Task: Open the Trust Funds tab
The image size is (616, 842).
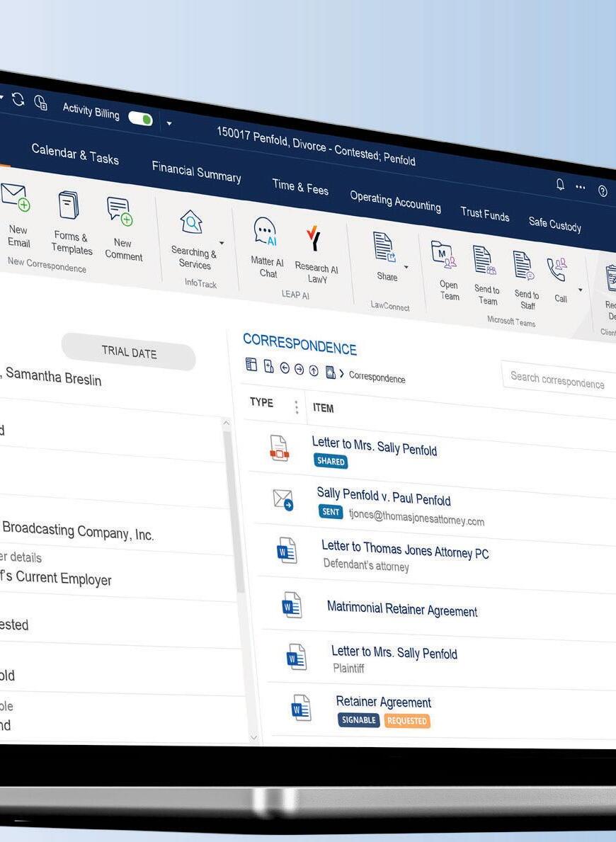Action: pyautogui.click(x=484, y=214)
